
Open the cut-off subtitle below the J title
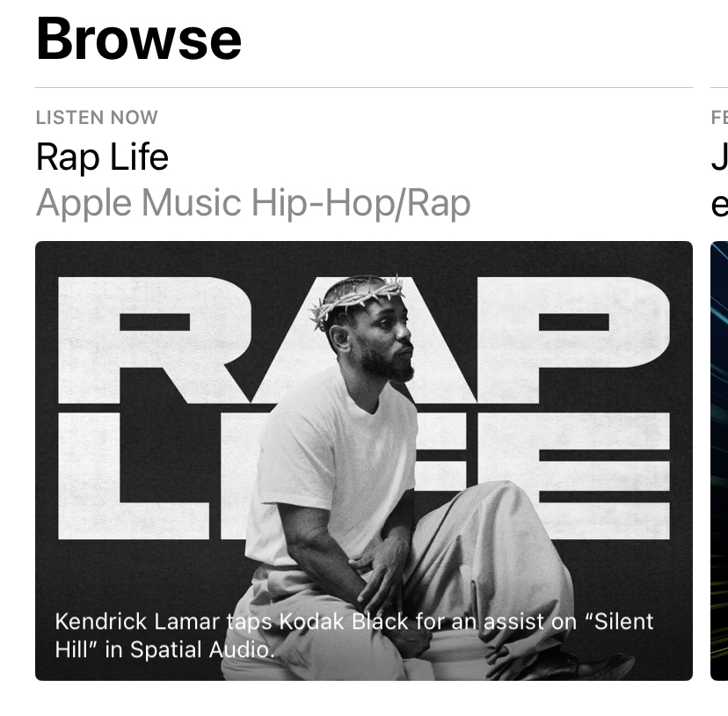(x=719, y=203)
